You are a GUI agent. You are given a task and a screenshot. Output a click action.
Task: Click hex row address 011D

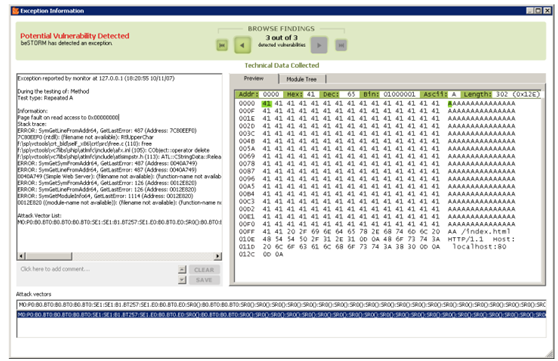[247, 246]
